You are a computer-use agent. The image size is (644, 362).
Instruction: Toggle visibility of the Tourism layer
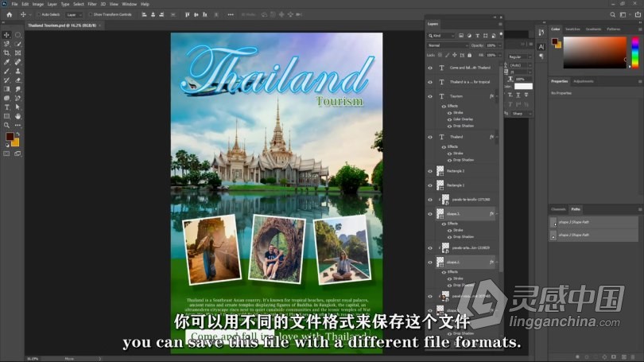pyautogui.click(x=430, y=96)
